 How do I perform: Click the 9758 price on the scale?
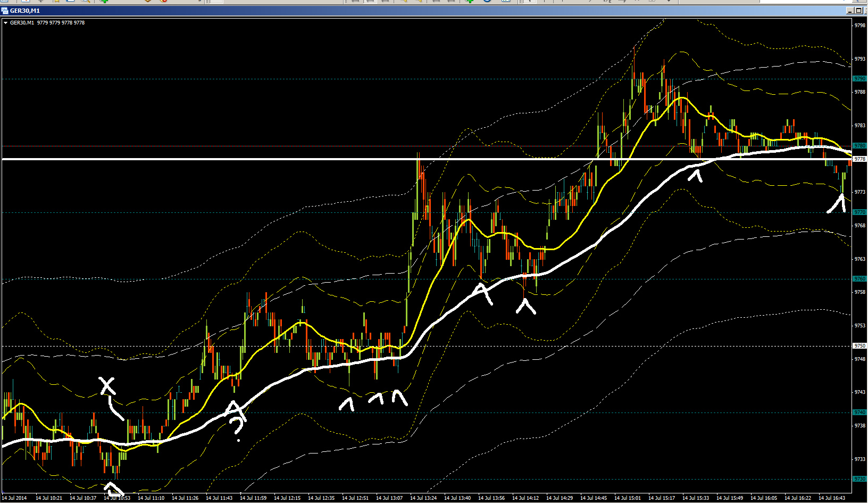point(859,292)
